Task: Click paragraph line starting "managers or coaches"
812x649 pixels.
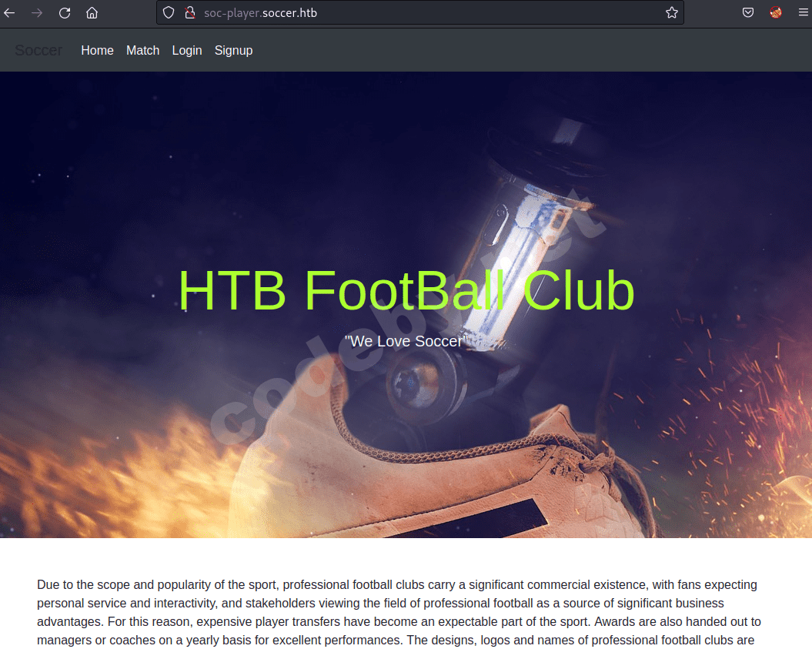Action: pos(396,641)
